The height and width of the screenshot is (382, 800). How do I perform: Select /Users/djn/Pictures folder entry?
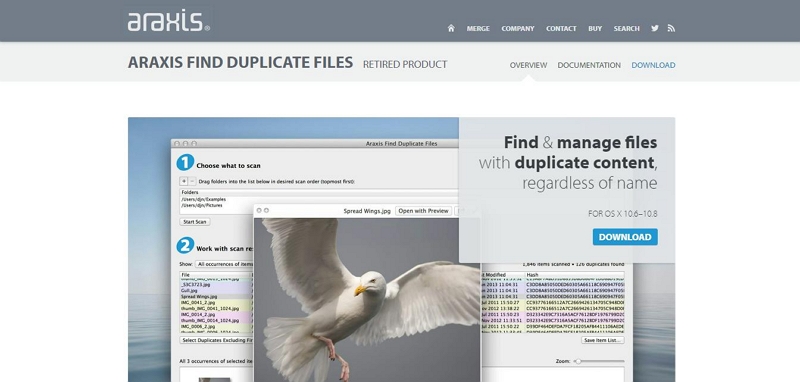click(203, 205)
